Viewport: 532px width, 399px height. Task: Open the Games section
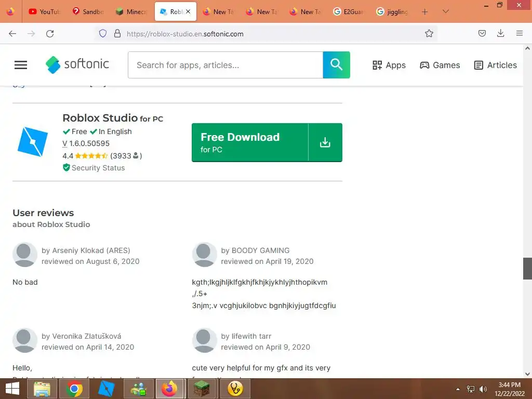(x=440, y=65)
